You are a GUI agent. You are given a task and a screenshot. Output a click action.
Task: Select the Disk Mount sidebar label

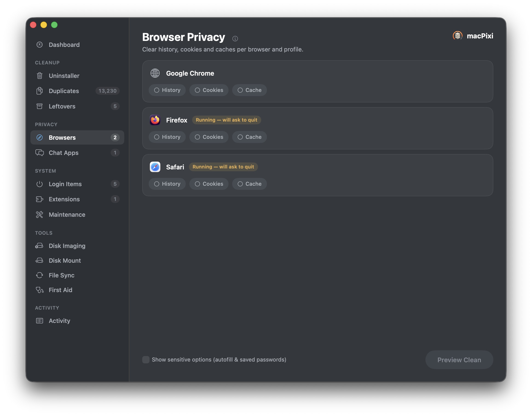(x=65, y=260)
